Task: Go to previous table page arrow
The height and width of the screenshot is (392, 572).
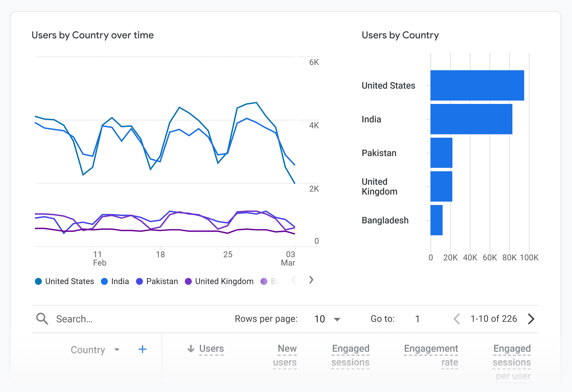Action: (x=456, y=319)
